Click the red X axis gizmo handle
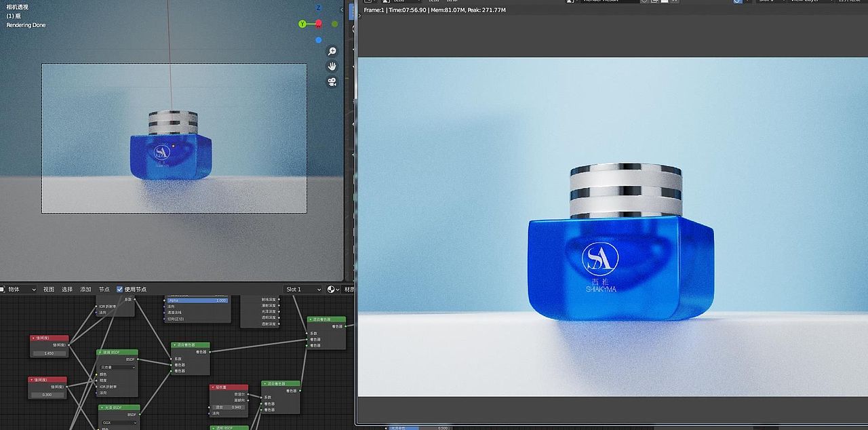The height and width of the screenshot is (430, 868). pos(319,24)
